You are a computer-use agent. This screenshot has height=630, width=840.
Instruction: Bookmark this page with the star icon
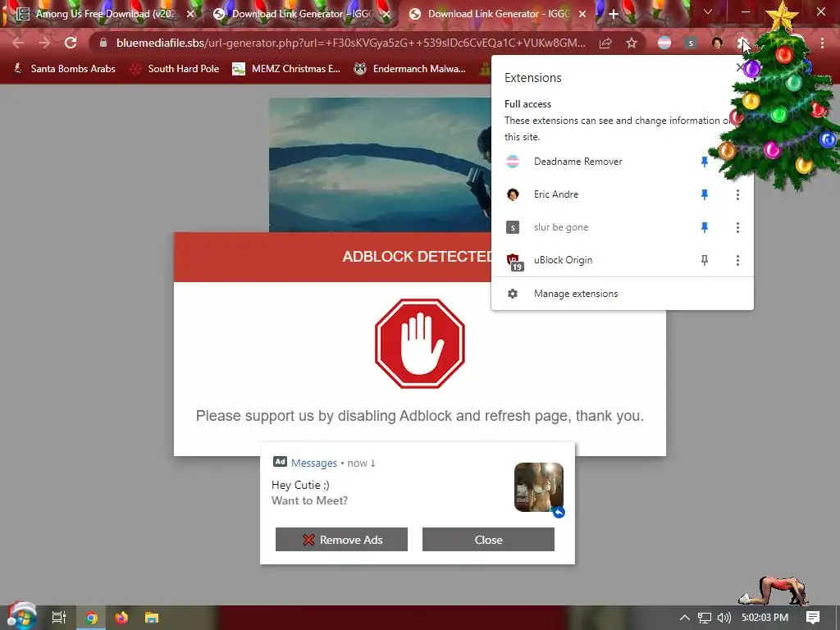pyautogui.click(x=632, y=43)
